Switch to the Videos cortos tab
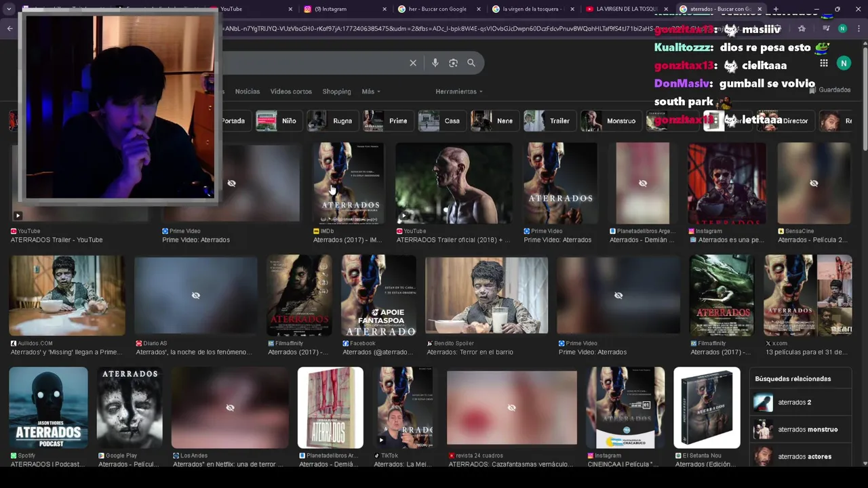Image resolution: width=868 pixels, height=488 pixels. tap(291, 91)
